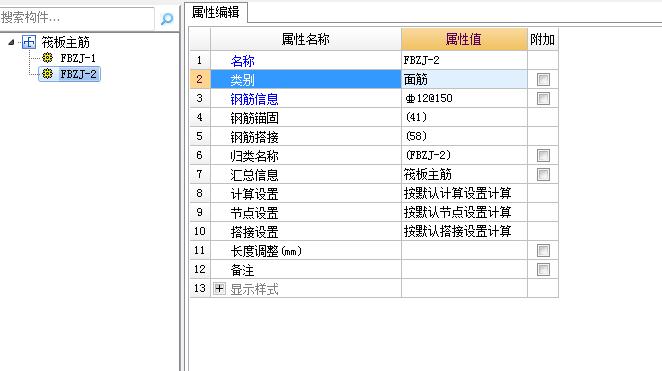Edit the 钢筋信息 value 12@150

pos(464,98)
